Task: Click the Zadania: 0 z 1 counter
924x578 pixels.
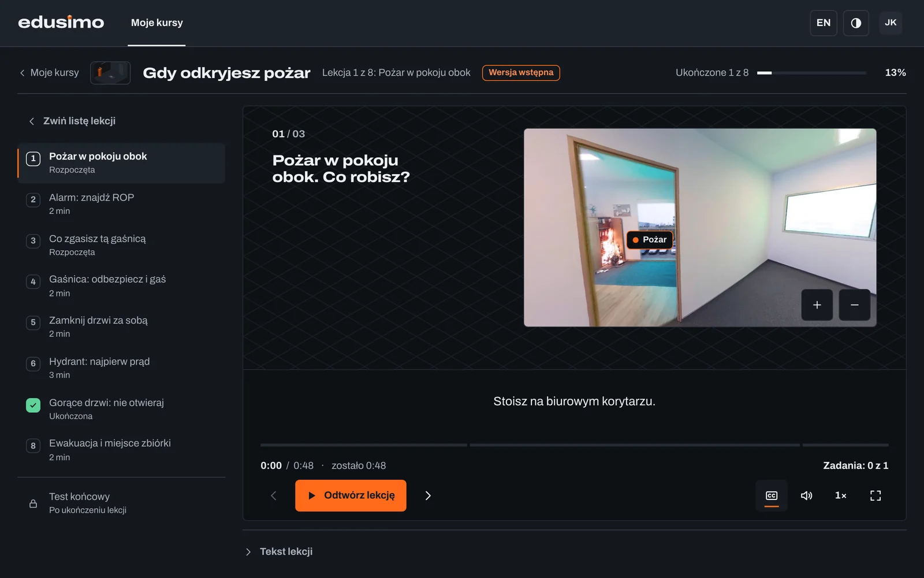Action: click(856, 465)
